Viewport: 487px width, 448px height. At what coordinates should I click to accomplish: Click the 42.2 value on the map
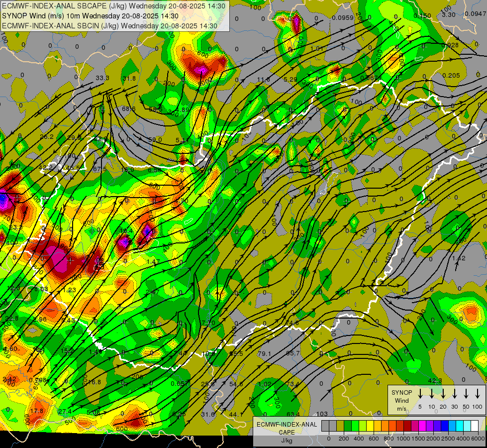click(x=46, y=168)
